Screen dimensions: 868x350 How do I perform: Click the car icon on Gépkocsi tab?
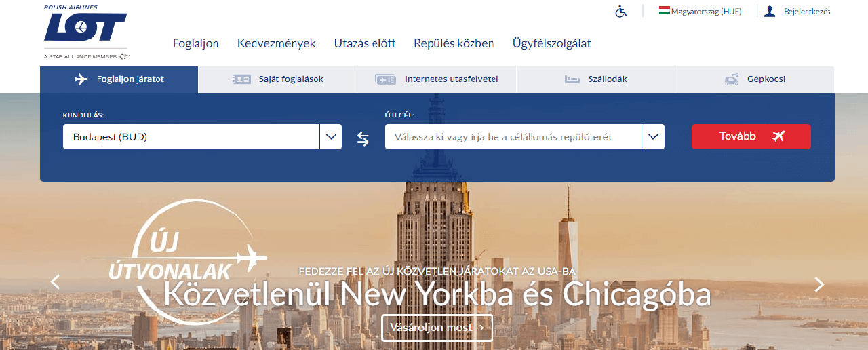[732, 79]
